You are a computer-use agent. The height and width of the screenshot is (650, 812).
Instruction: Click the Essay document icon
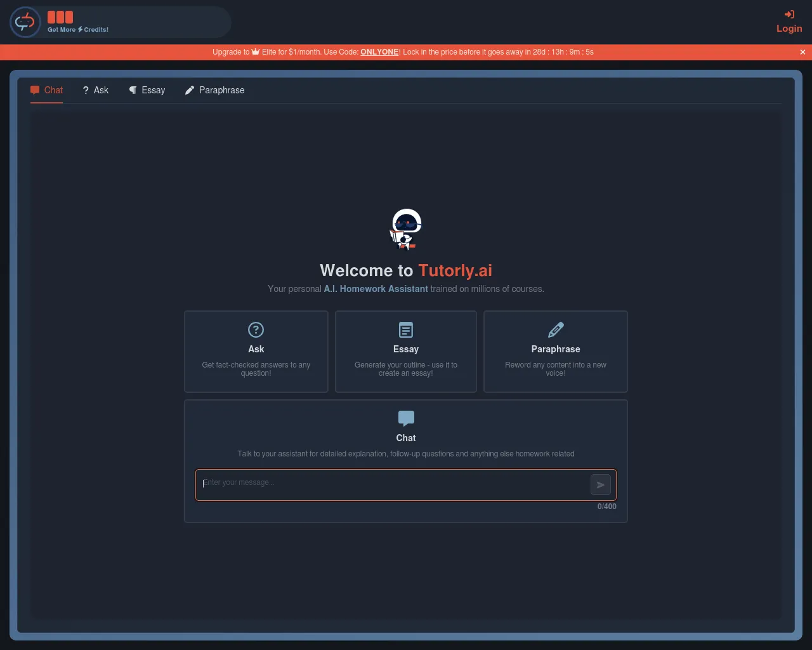pos(405,330)
